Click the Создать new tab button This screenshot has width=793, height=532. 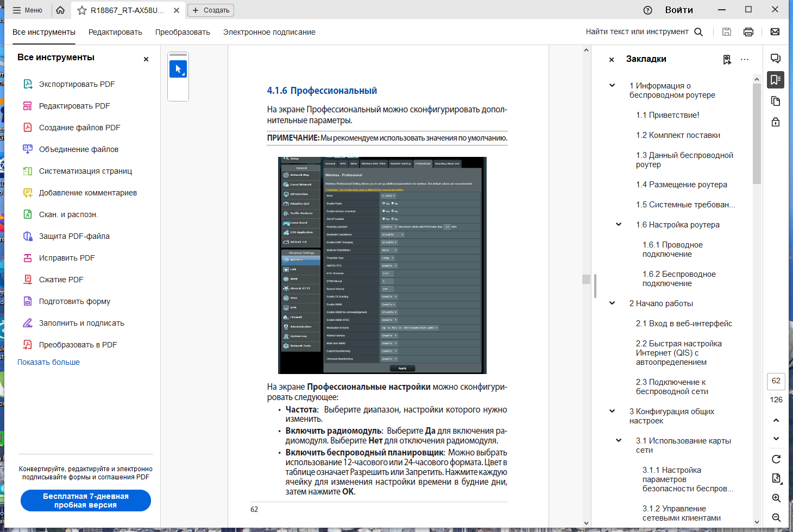211,10
